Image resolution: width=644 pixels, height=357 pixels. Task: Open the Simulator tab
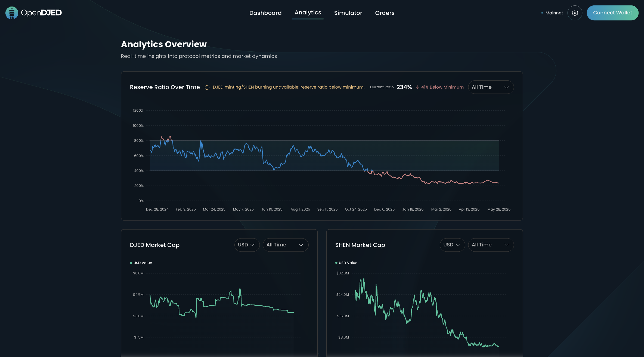click(x=348, y=13)
